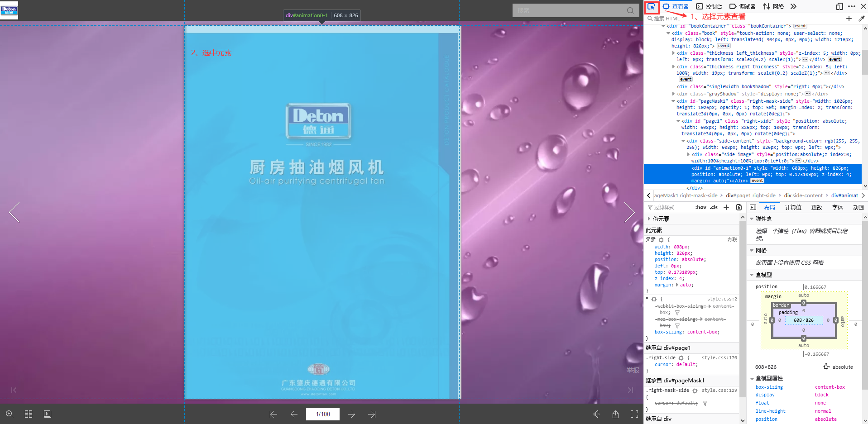Focus the flipbook search field in the top bar
The width and height of the screenshot is (868, 424).
pos(570,10)
